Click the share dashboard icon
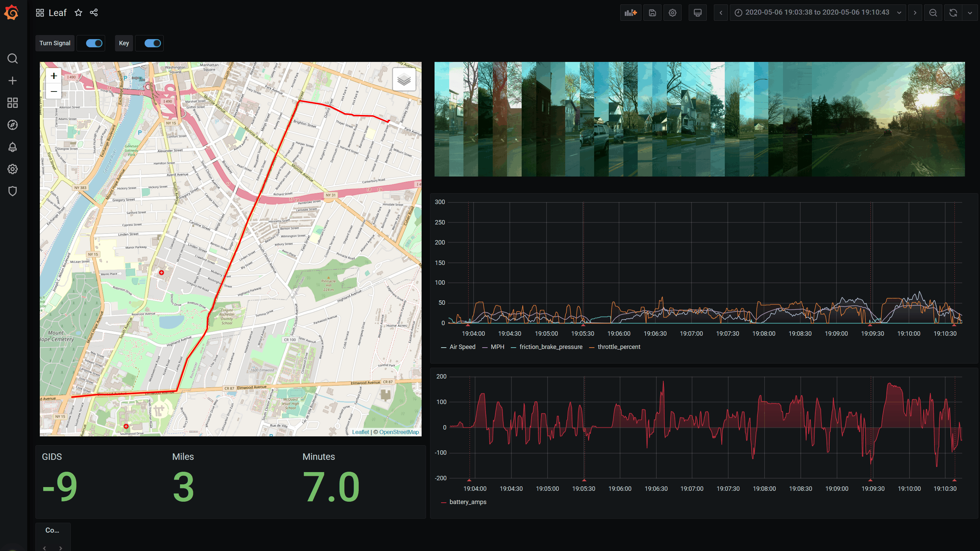Screen dimensions: 980x551 pos(94,13)
